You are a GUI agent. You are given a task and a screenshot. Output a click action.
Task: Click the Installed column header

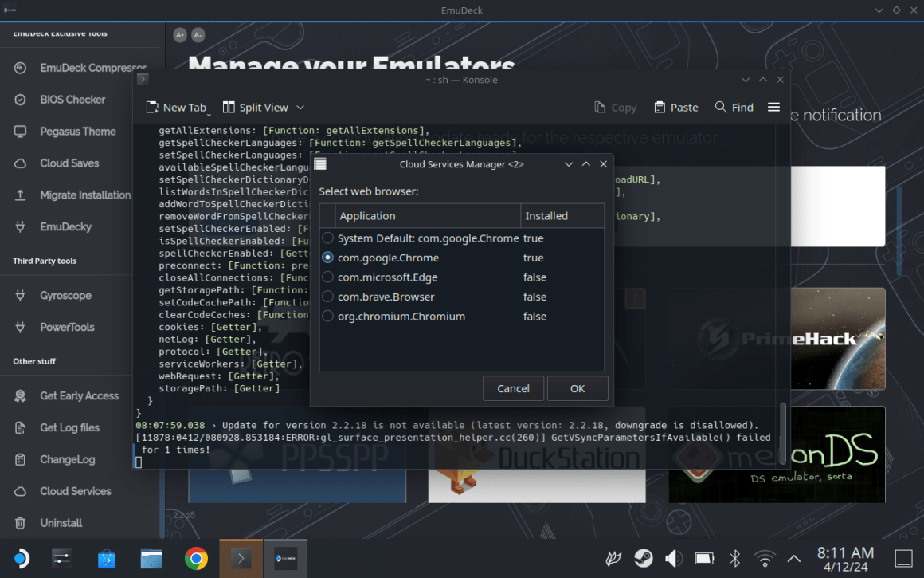click(562, 216)
